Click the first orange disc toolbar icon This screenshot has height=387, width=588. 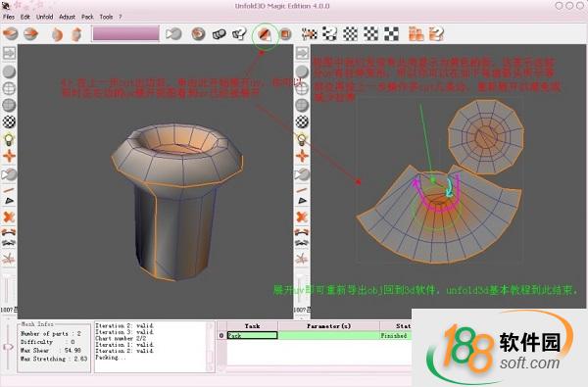click(x=11, y=33)
